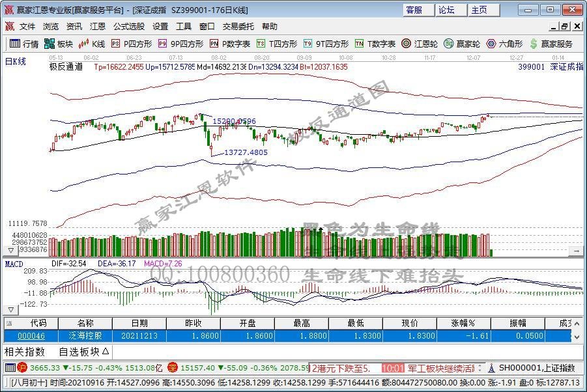Collapse the volume panel with triangle arrow

click(x=10, y=250)
